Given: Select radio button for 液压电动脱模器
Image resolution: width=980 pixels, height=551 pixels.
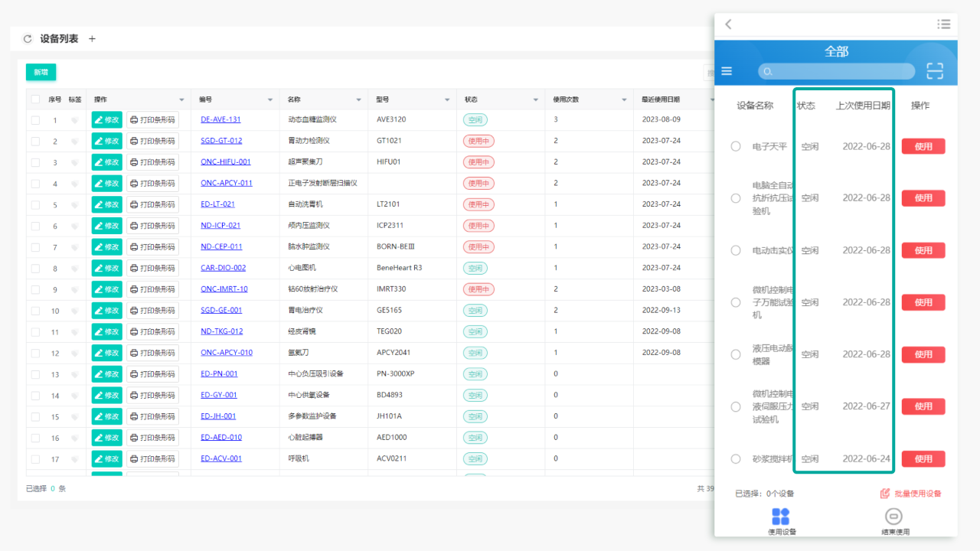Looking at the screenshot, I should 736,354.
